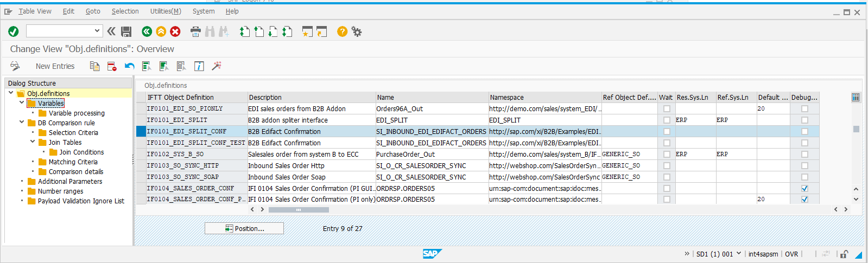The width and height of the screenshot is (868, 263).
Task: Click the Undo change blue arrow icon
Action: [129, 66]
